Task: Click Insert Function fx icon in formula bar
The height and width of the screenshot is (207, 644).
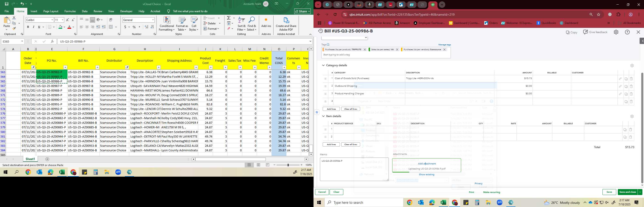Action: tap(52, 41)
